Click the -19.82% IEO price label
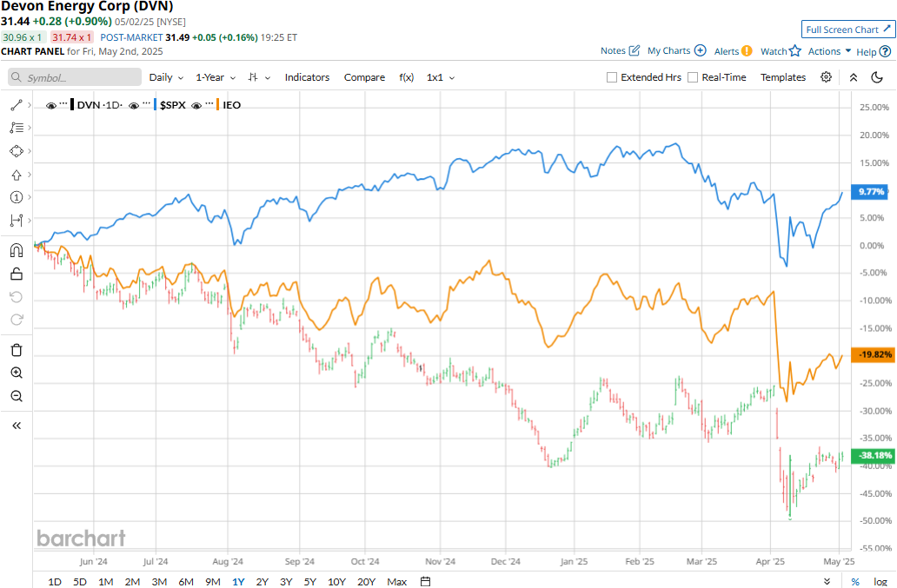 871,354
